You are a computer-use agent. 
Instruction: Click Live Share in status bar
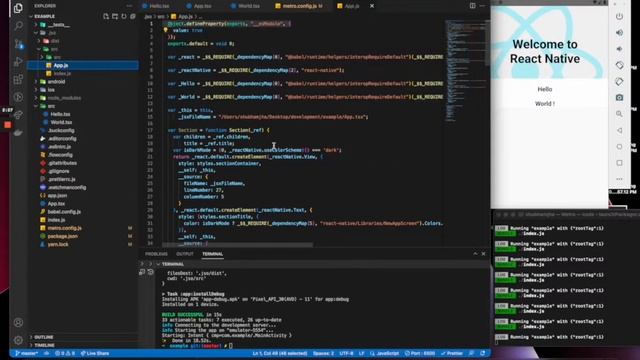tap(95, 353)
